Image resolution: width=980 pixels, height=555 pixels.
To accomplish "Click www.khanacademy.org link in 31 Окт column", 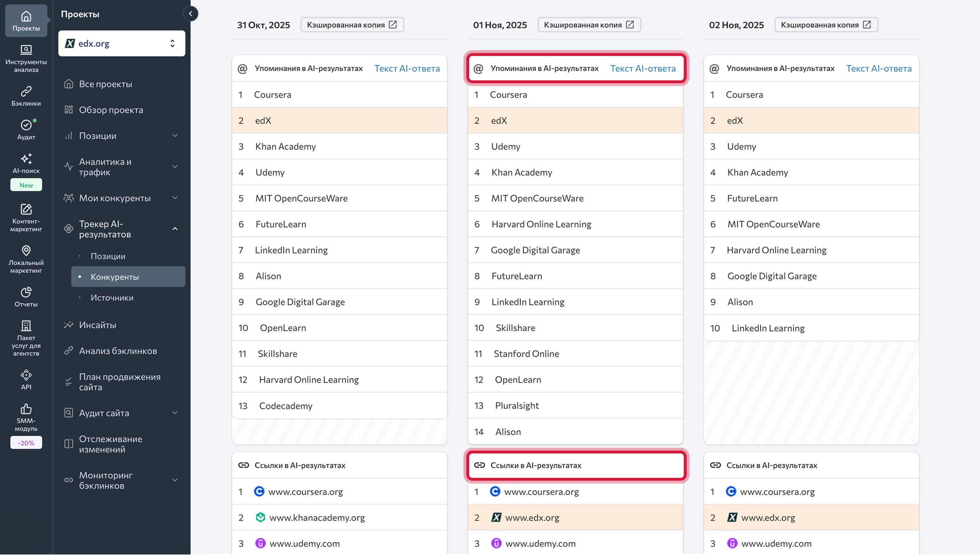I will pyautogui.click(x=317, y=517).
